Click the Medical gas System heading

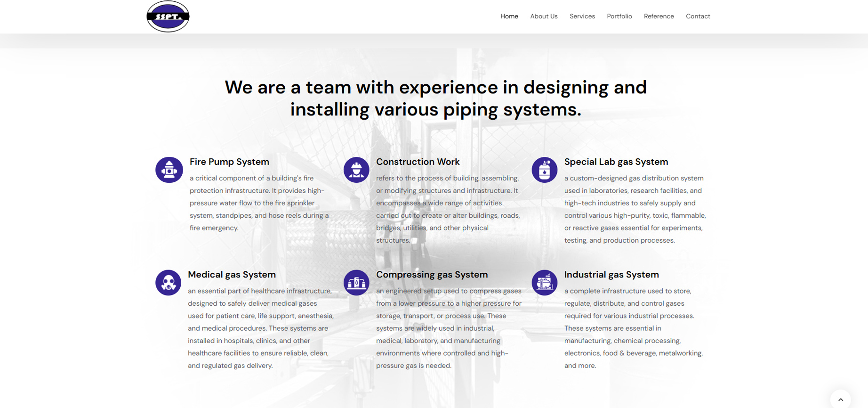232,275
